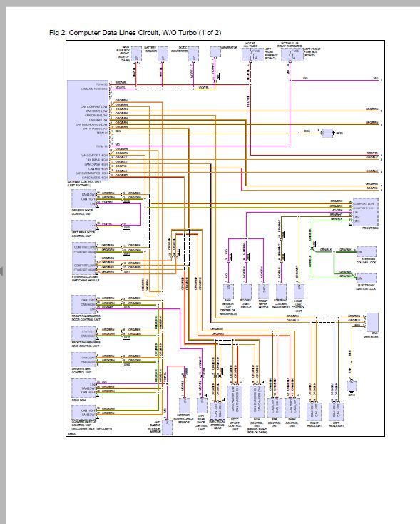Click the DC/DC Converter component box
The image size is (420, 524).
point(193,54)
